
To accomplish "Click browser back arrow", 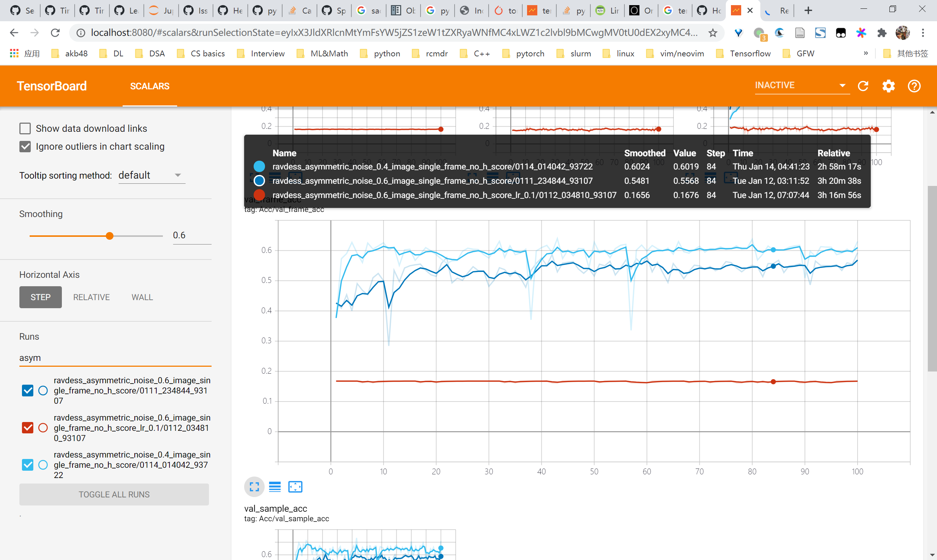I will click(x=14, y=33).
